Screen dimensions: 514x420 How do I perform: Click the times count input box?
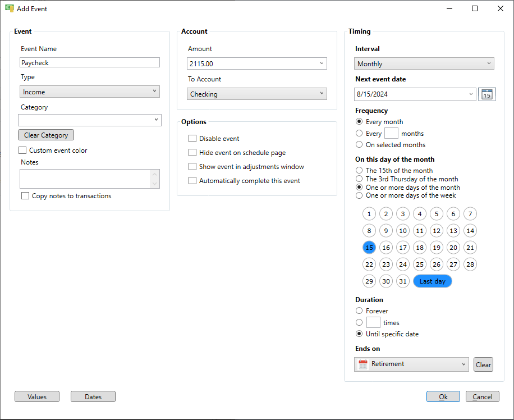(x=373, y=322)
